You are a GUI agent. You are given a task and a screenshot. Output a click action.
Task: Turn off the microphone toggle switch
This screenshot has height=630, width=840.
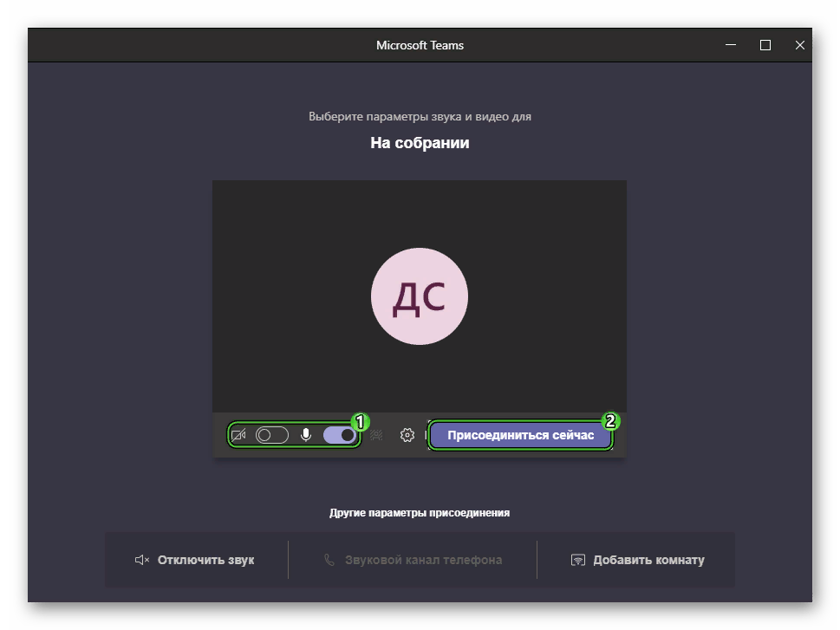tap(339, 435)
